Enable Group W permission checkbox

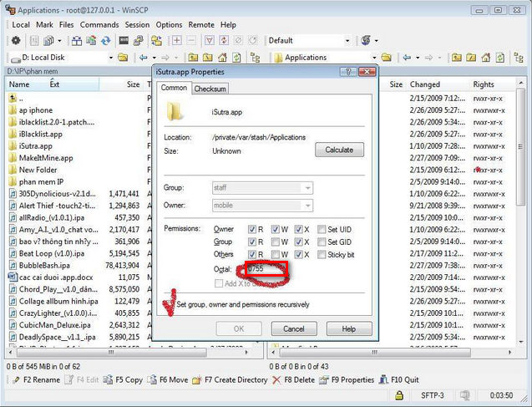[x=275, y=242]
